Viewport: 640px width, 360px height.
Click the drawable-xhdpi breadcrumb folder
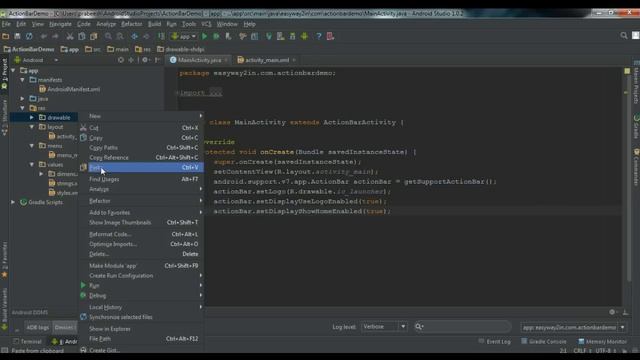pyautogui.click(x=180, y=49)
